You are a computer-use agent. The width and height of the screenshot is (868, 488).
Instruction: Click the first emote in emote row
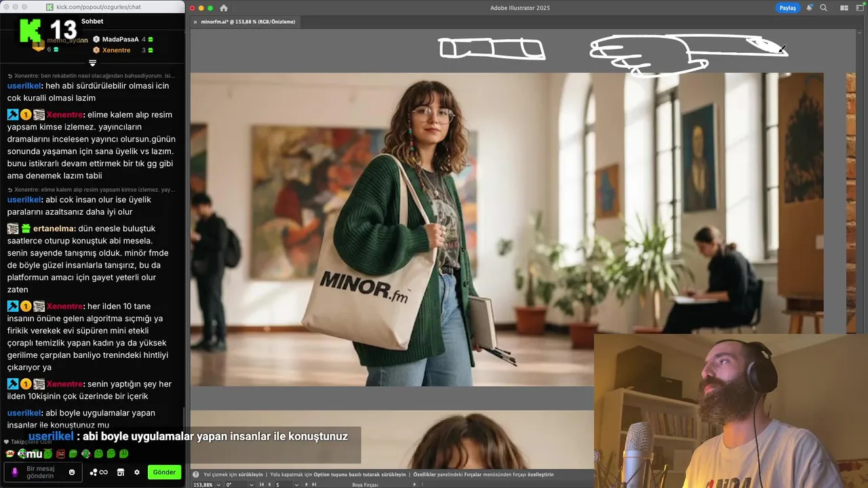[x=9, y=453]
